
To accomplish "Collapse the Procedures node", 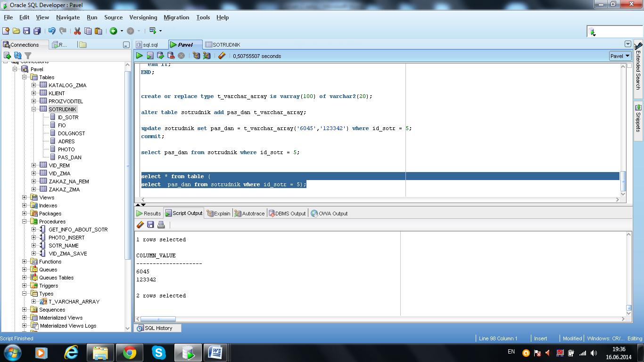I will pos(25,222).
